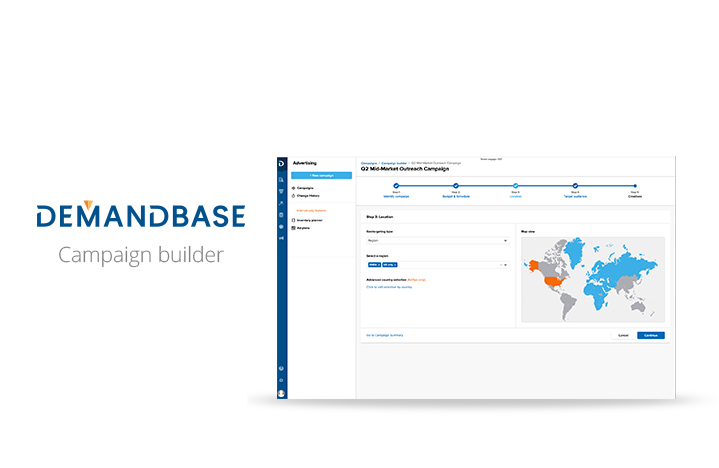Image resolution: width=719 pixels, height=468 pixels.
Task: Go to Step 5 Creatives
Action: click(635, 191)
